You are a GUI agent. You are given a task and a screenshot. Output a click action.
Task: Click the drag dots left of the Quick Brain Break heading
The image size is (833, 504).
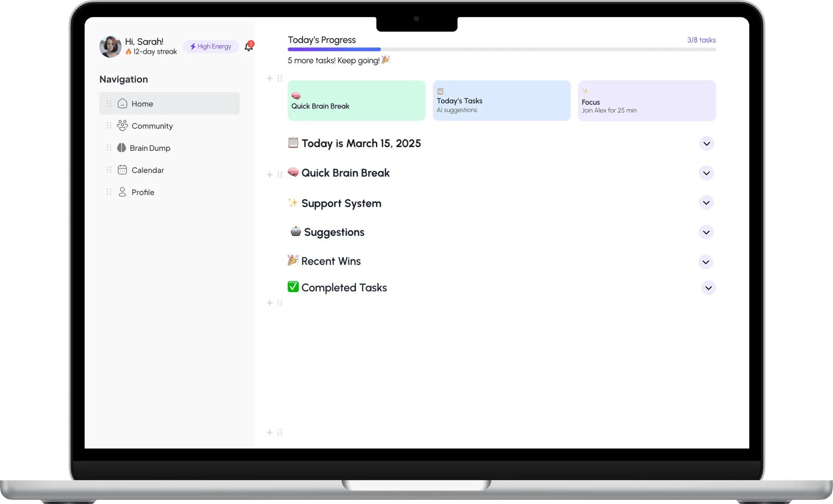pyautogui.click(x=280, y=175)
